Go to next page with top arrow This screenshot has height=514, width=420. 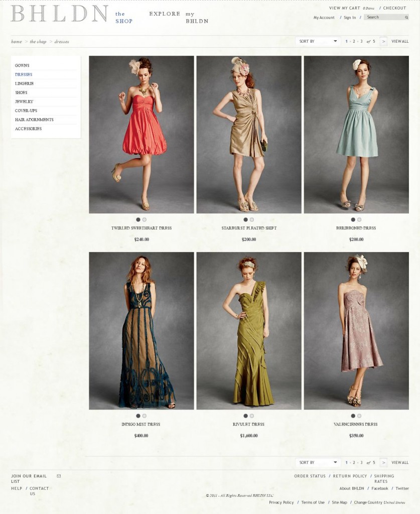[x=384, y=41]
